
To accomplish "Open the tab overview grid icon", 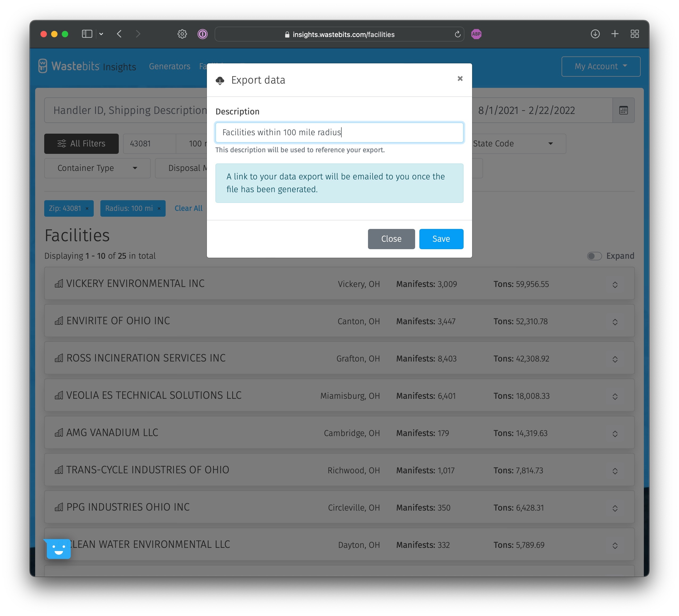I will pos(635,34).
